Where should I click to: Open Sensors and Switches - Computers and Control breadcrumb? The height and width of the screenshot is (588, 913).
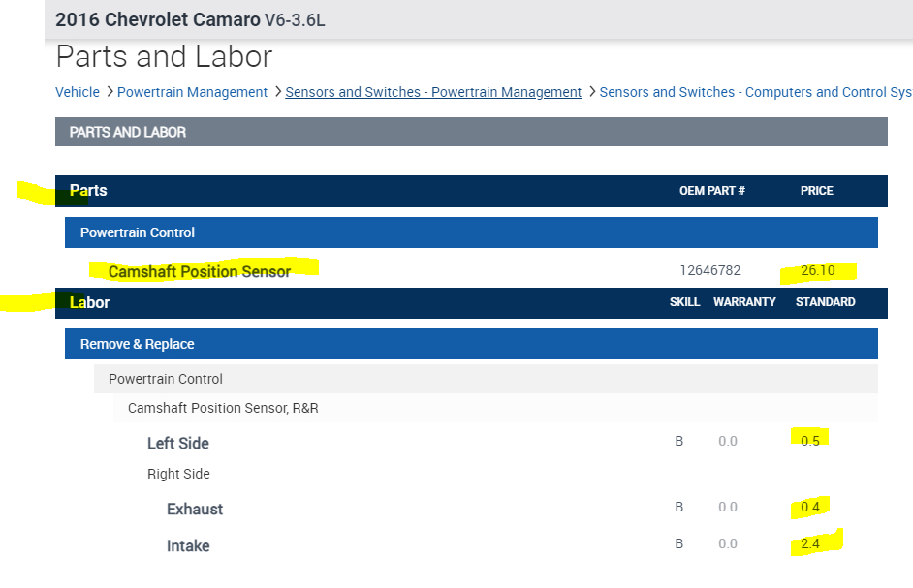(x=755, y=92)
